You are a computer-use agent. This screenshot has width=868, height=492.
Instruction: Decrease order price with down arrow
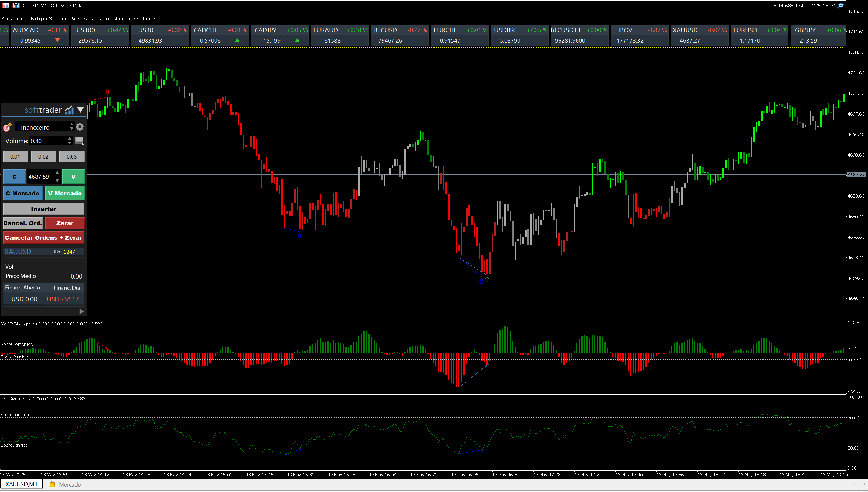point(57,180)
